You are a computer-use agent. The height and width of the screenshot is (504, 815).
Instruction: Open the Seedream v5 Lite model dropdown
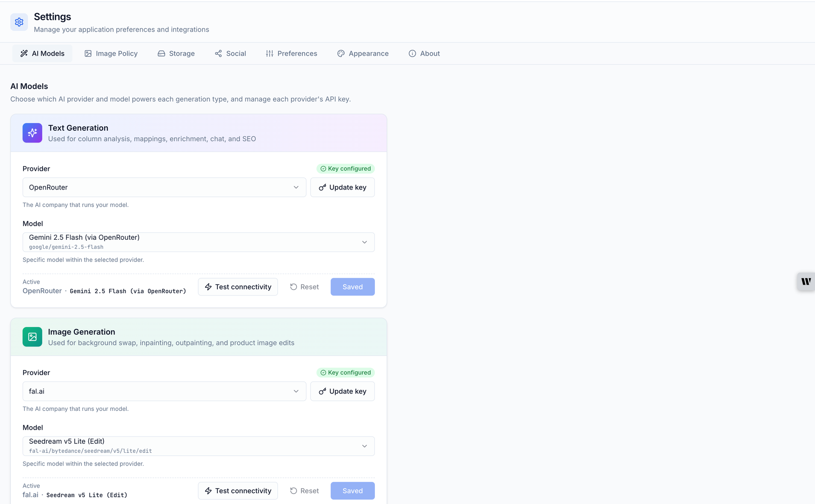pos(199,446)
